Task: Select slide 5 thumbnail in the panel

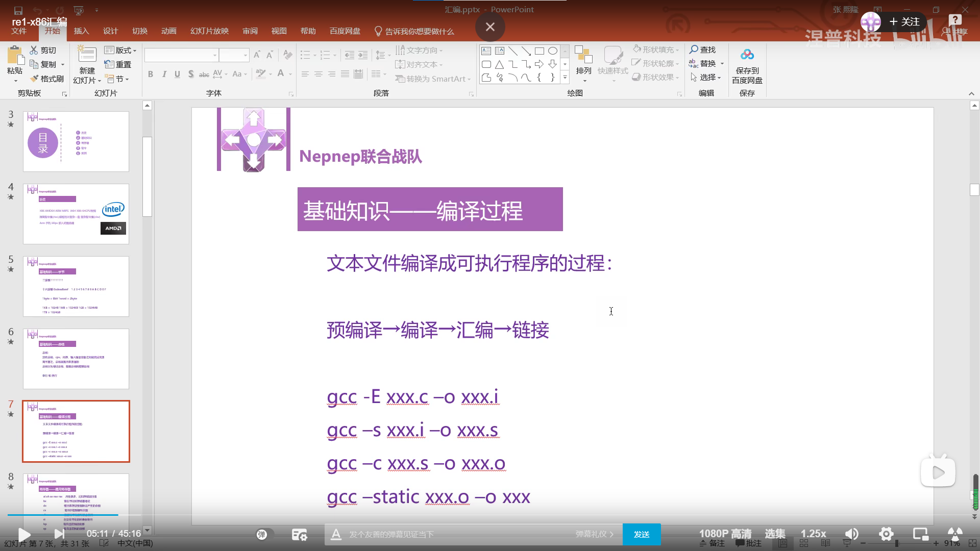Action: (76, 286)
